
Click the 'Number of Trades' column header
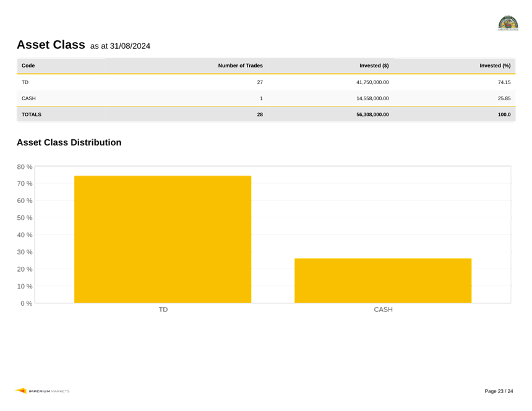240,66
